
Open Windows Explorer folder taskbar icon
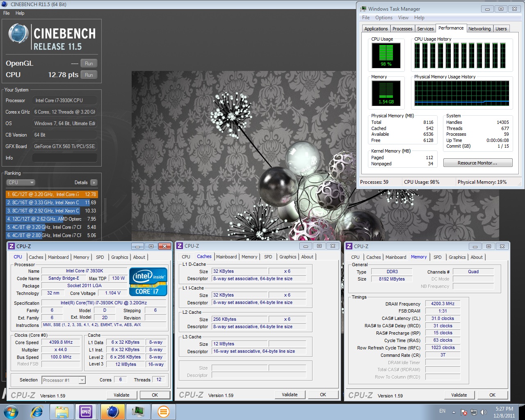(x=62, y=412)
